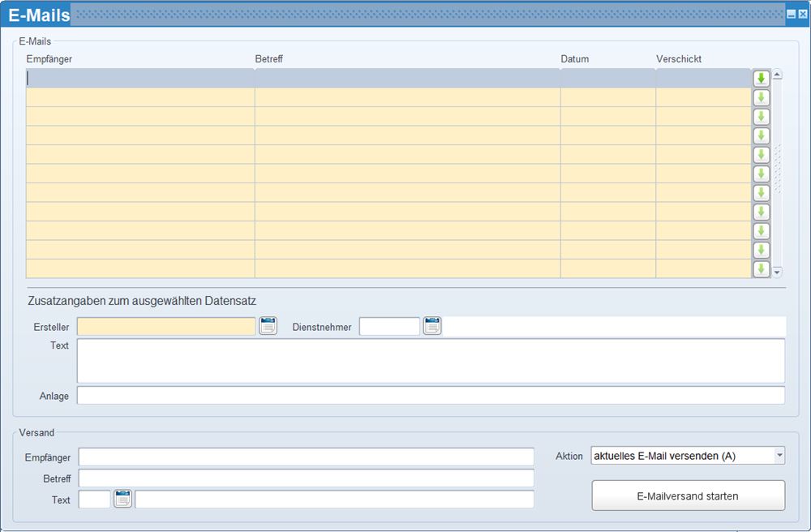
Task: Click the Betreff field in Versand
Action: (306, 478)
